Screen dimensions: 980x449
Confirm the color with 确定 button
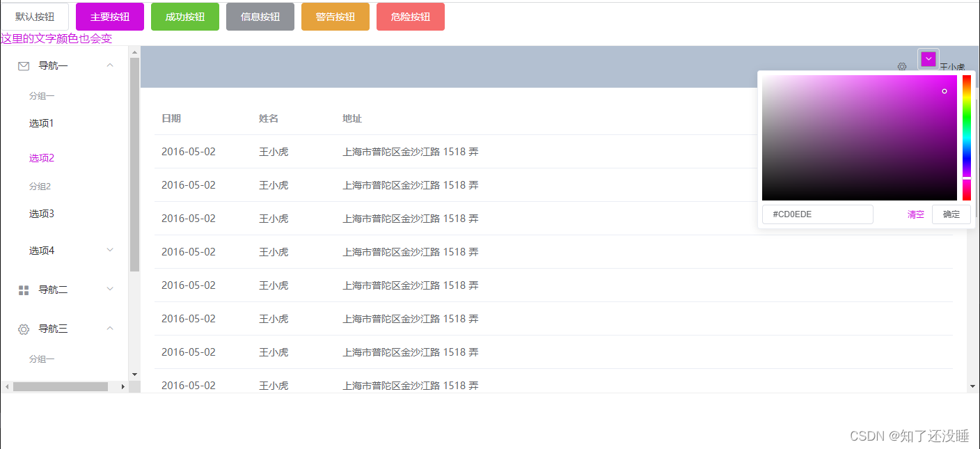(x=951, y=214)
